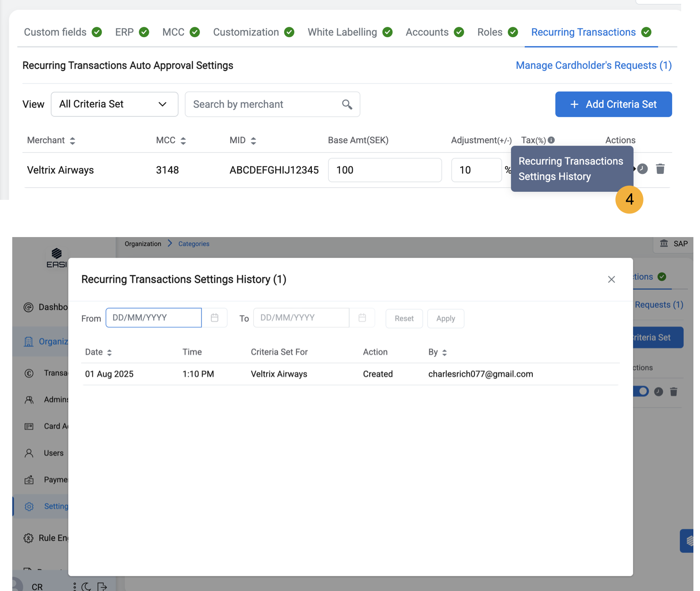Sort the table by MID column
The height and width of the screenshot is (591, 700).
pyautogui.click(x=253, y=140)
